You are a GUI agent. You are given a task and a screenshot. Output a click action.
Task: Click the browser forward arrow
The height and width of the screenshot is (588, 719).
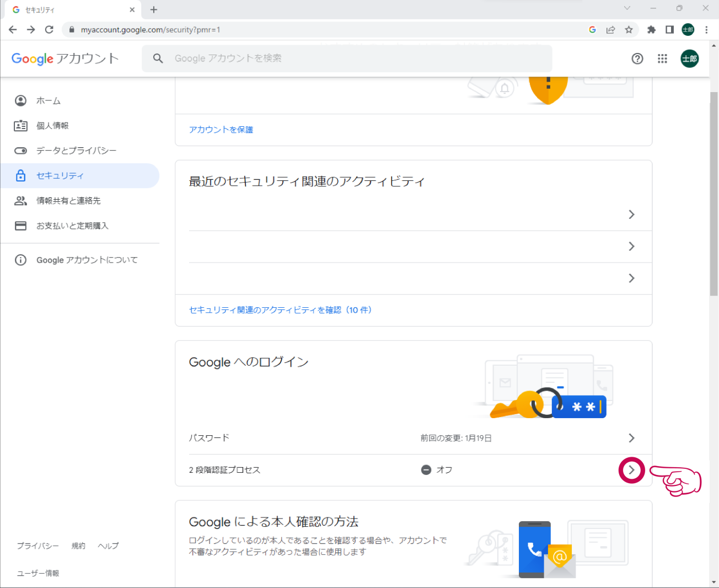[x=31, y=30]
